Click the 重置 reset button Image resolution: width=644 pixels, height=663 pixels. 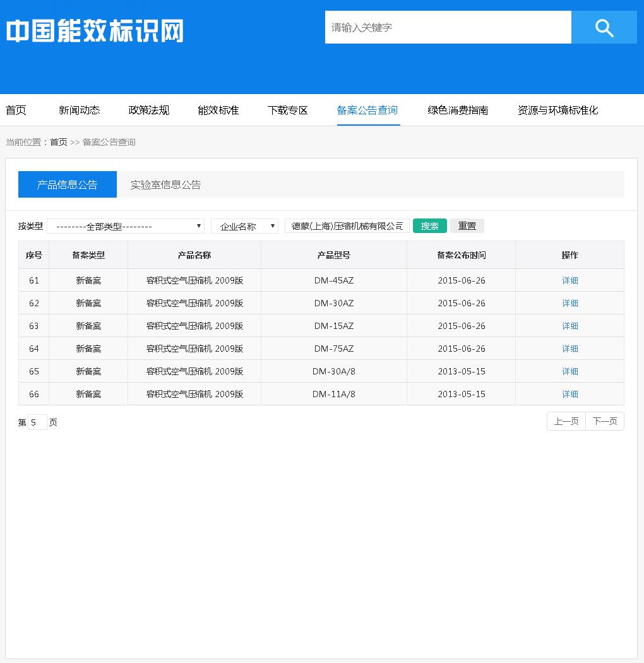pyautogui.click(x=467, y=226)
